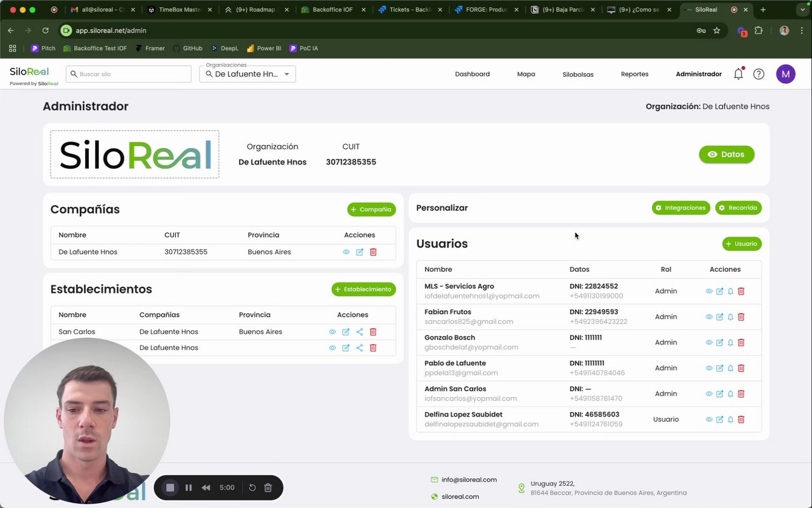
Task: Select Administrador nav item
Action: tap(698, 74)
